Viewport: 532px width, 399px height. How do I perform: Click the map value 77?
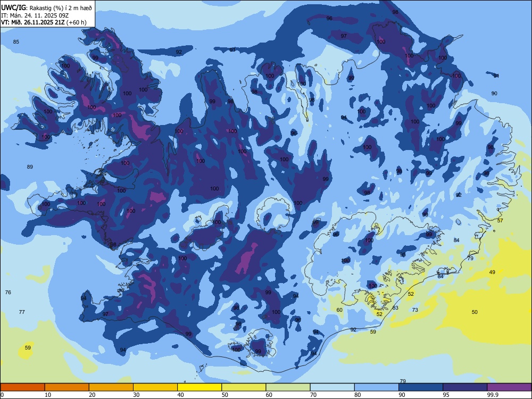tap(22, 312)
